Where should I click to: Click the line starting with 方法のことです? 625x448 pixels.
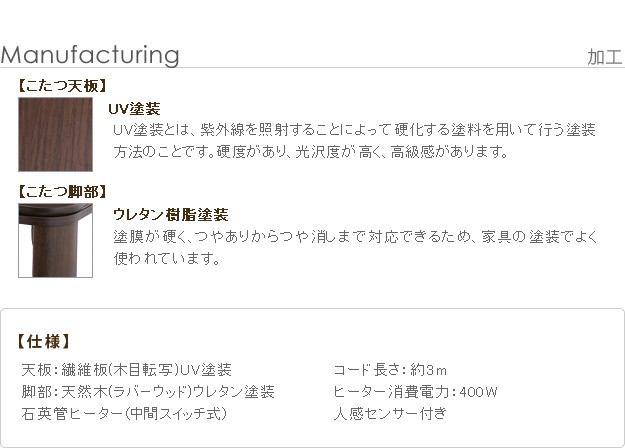click(312, 152)
